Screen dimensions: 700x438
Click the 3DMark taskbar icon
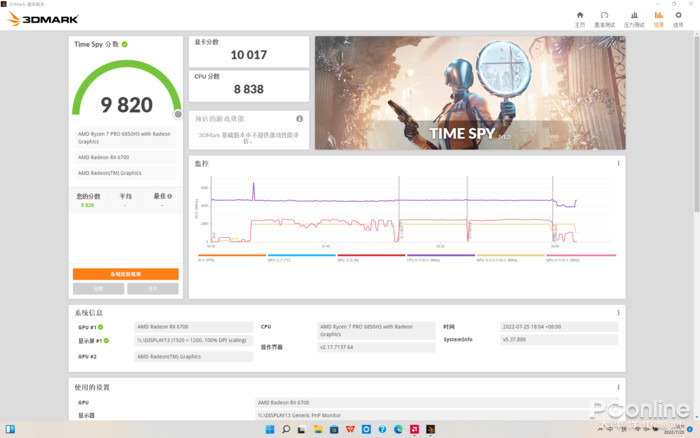tap(430, 429)
